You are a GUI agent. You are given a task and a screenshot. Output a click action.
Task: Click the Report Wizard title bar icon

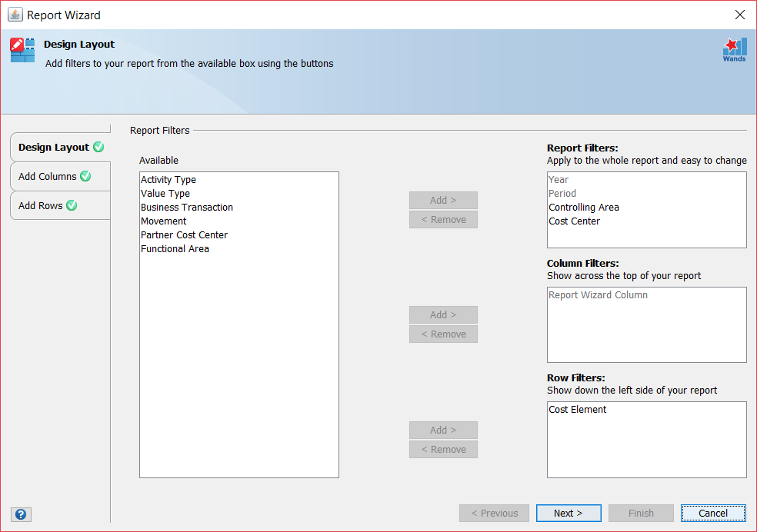tap(15, 14)
